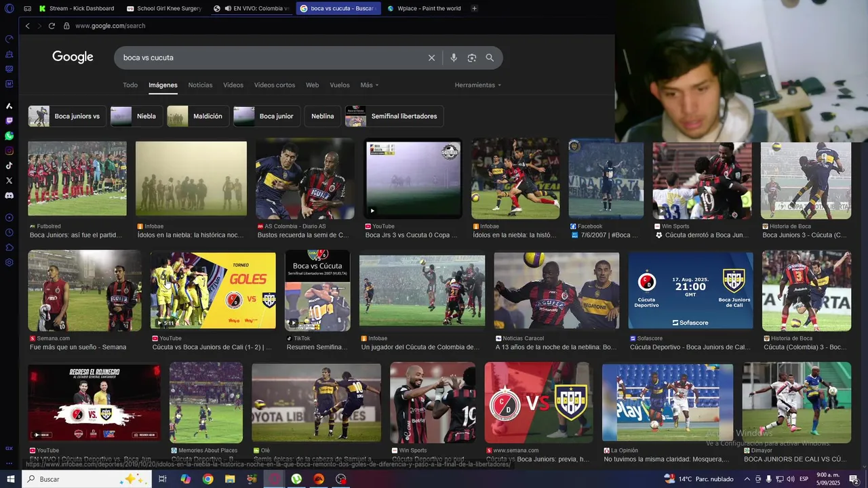Open the TikTok Resumen Semifinal thumbnail
This screenshot has width=868, height=488.
317,291
